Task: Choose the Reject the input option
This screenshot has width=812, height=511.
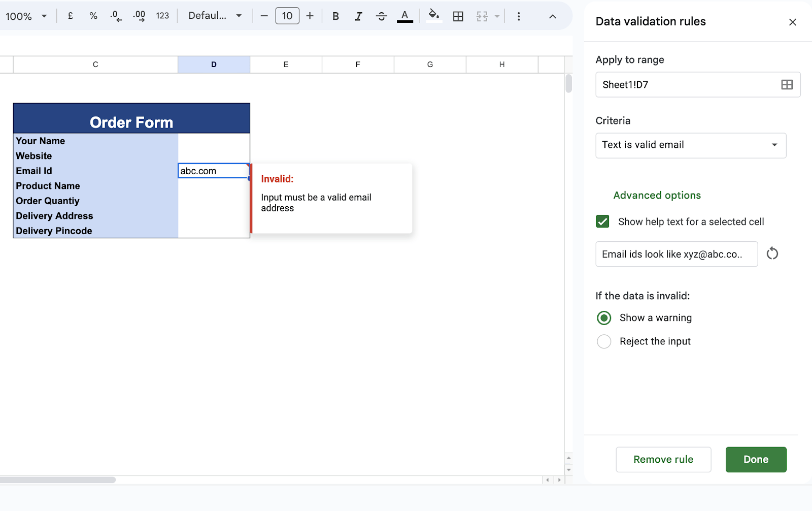Action: (604, 341)
